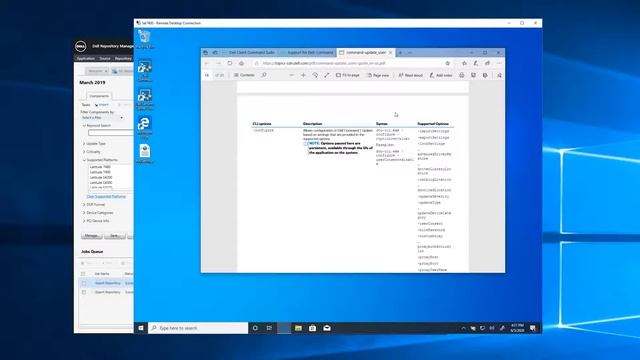Switch to the Dell Client Command Suite tab

click(251, 53)
